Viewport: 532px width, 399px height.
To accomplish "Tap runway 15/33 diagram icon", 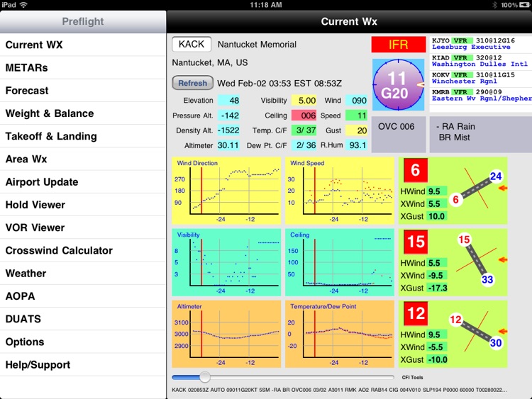I will [477, 260].
